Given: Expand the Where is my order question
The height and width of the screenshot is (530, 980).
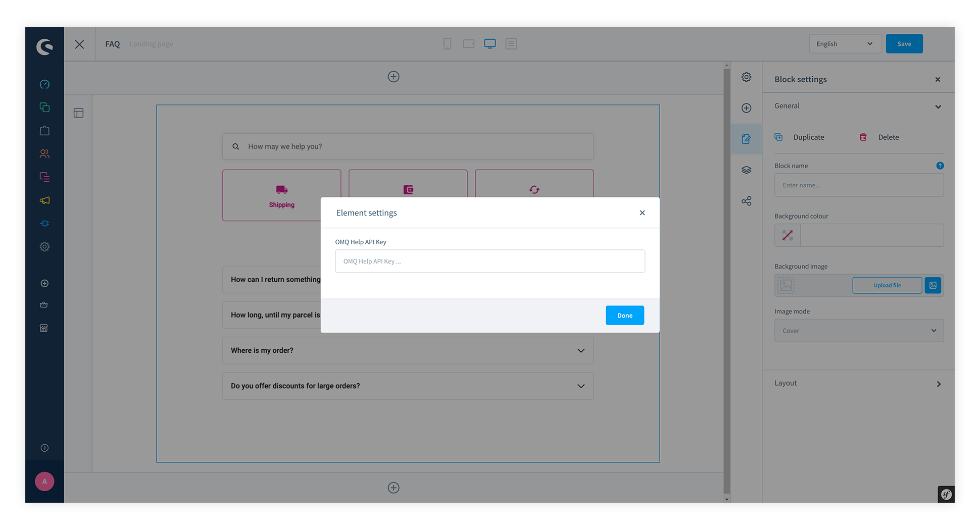Looking at the screenshot, I should [408, 350].
